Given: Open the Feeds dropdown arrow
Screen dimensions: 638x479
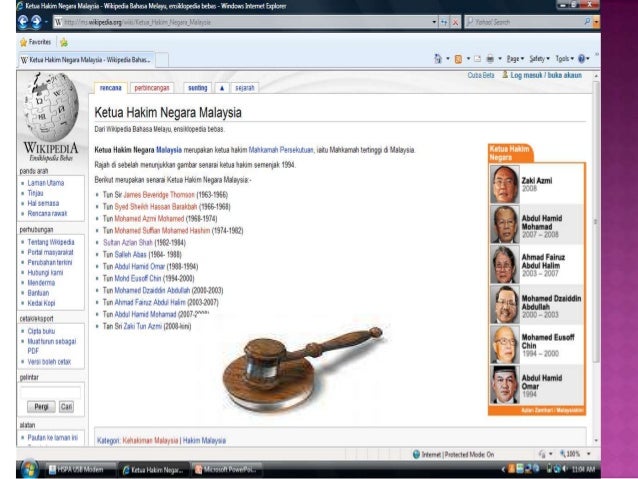Looking at the screenshot, I should [468, 59].
